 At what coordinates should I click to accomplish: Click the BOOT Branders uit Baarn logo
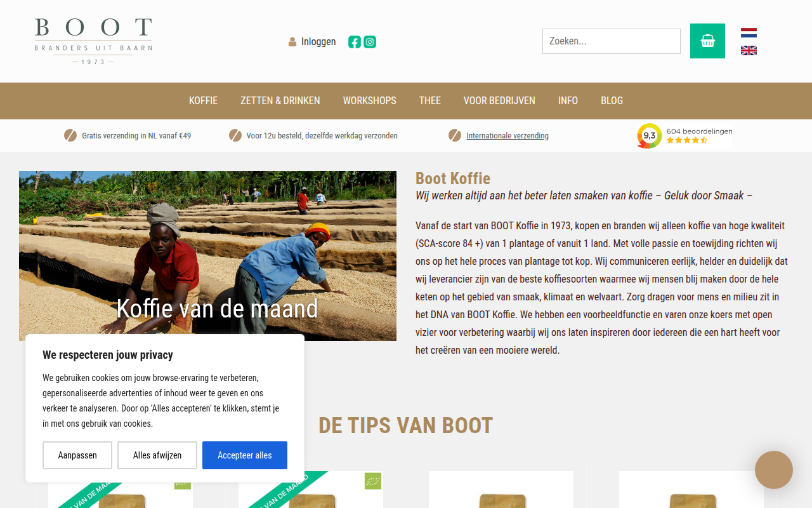[93, 41]
